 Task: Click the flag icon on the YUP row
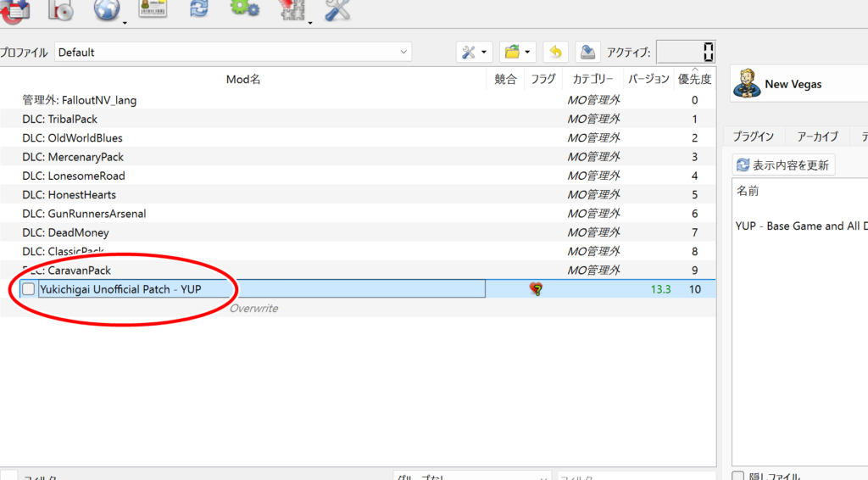click(536, 289)
